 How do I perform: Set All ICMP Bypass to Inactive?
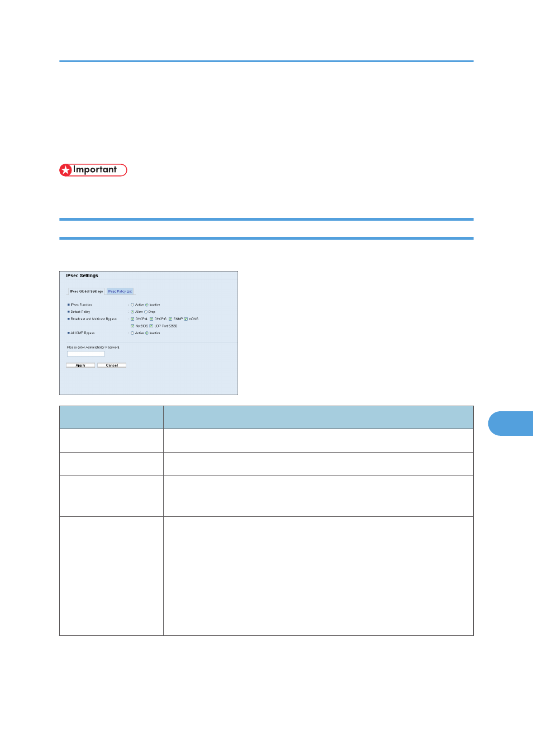[x=147, y=333]
